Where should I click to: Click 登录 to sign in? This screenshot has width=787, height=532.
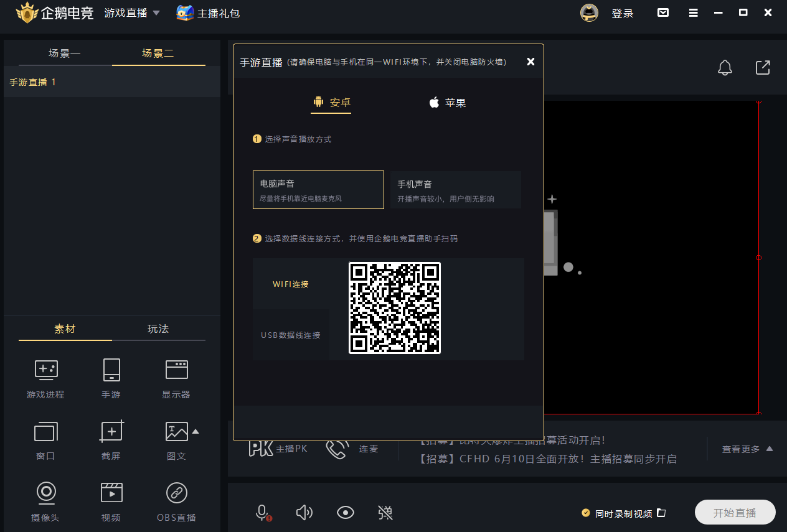coord(623,13)
